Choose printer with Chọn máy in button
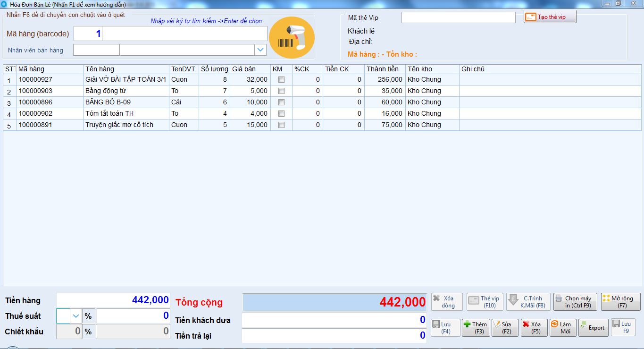The image size is (644, 349). point(575,302)
